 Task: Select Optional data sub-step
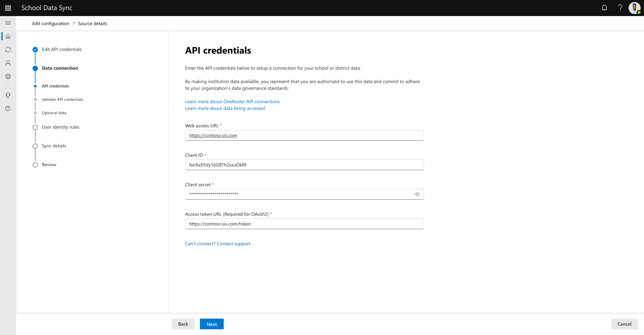pos(54,113)
